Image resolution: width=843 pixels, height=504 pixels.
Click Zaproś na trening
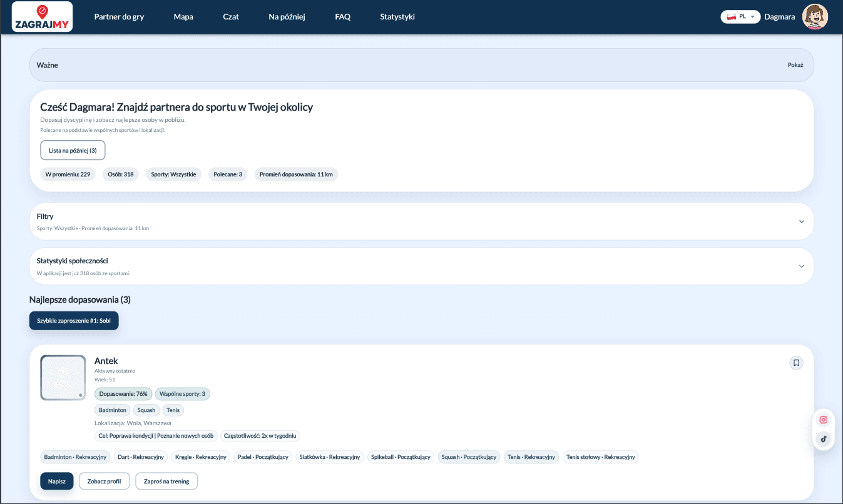pyautogui.click(x=166, y=481)
